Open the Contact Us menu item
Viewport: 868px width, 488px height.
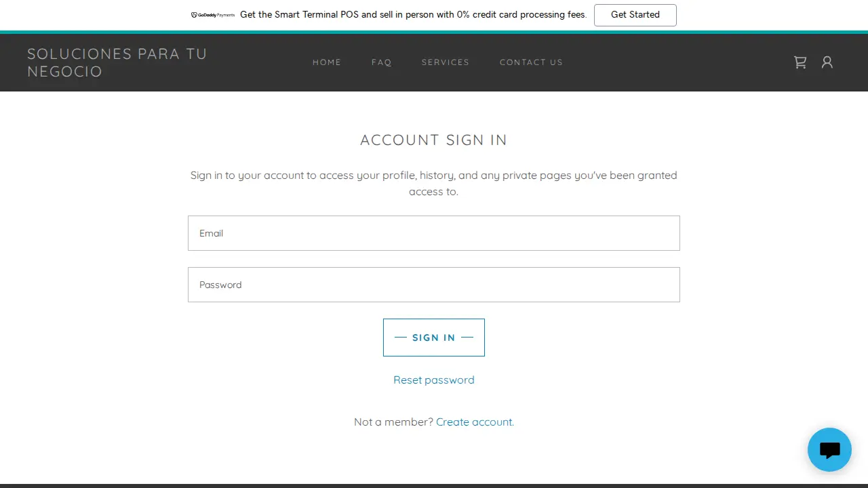[x=531, y=62]
